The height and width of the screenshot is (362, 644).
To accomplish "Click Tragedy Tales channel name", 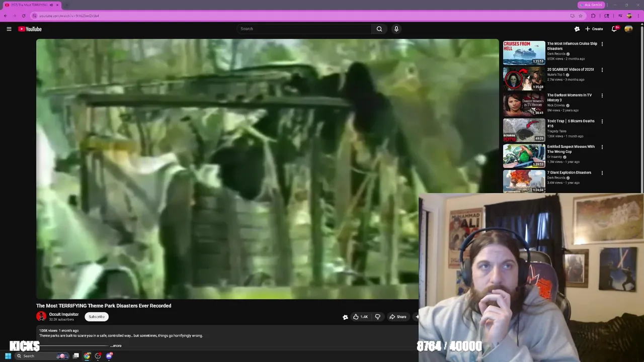I will (557, 131).
